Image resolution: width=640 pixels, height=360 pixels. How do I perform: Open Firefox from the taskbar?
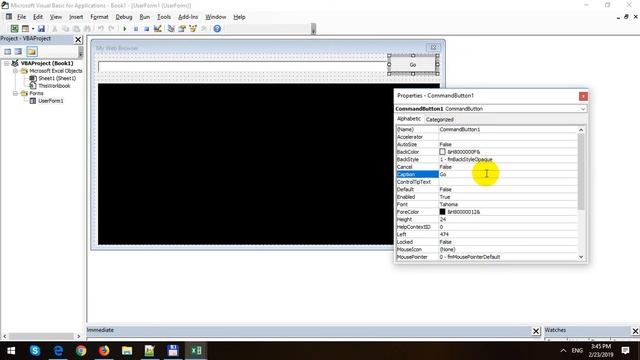coord(104,351)
